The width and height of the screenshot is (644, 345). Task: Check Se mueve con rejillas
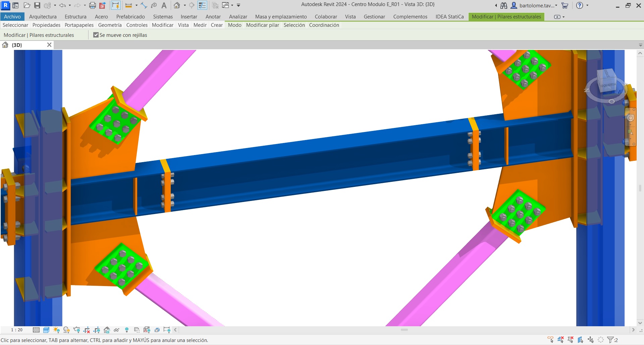point(96,35)
